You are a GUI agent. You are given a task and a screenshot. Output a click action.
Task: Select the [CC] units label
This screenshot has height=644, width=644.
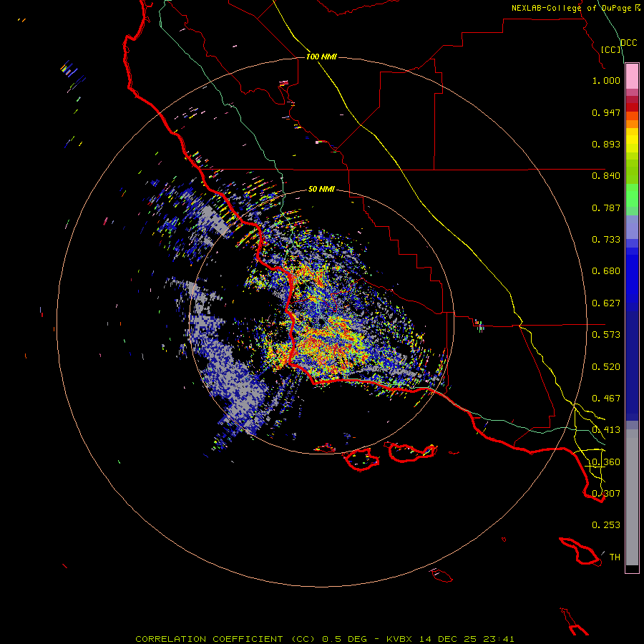click(x=611, y=49)
